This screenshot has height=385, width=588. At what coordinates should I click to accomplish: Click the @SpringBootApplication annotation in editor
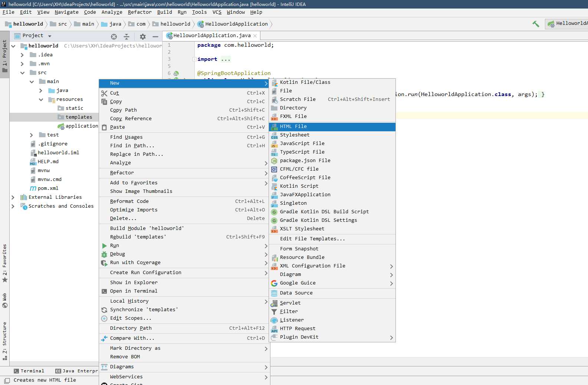click(x=234, y=73)
